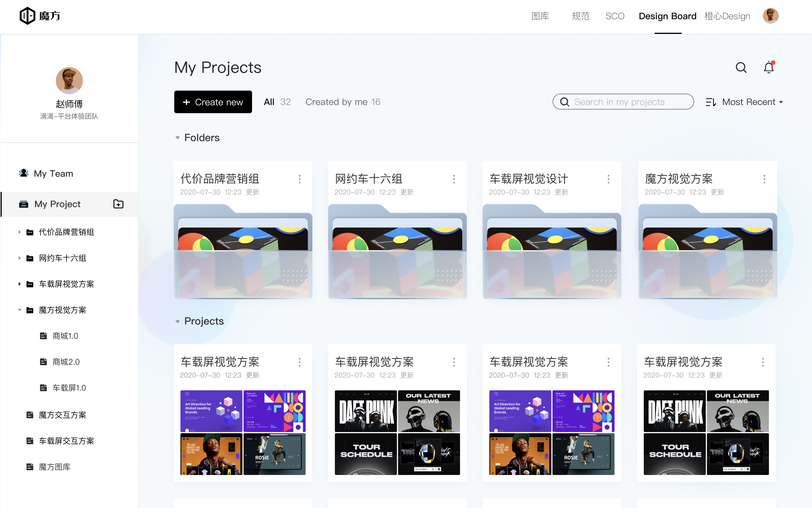Click the add-folder icon next to My Project
This screenshot has height=508, width=812.
click(118, 204)
